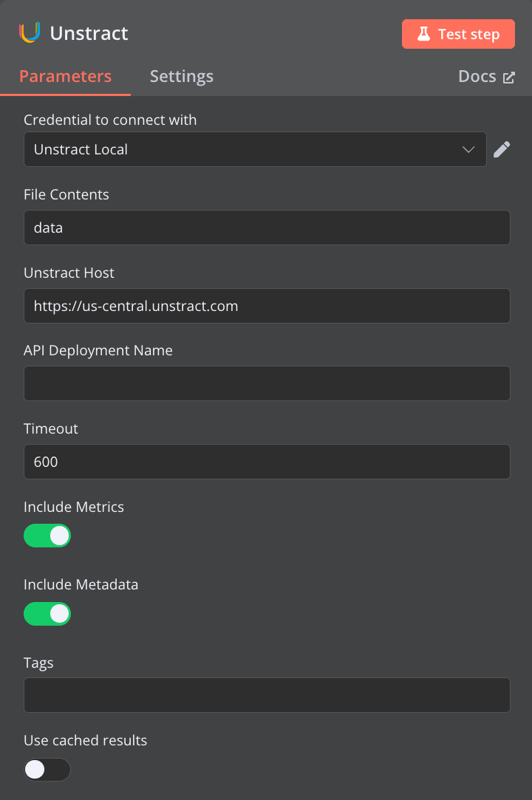Switch to the Settings tab
Screen dimensions: 532x800
point(181,76)
